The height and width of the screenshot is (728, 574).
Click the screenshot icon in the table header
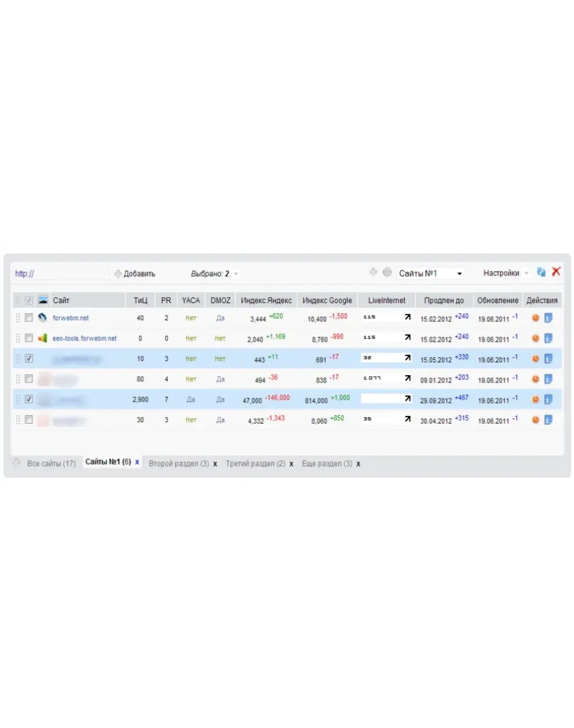42,301
